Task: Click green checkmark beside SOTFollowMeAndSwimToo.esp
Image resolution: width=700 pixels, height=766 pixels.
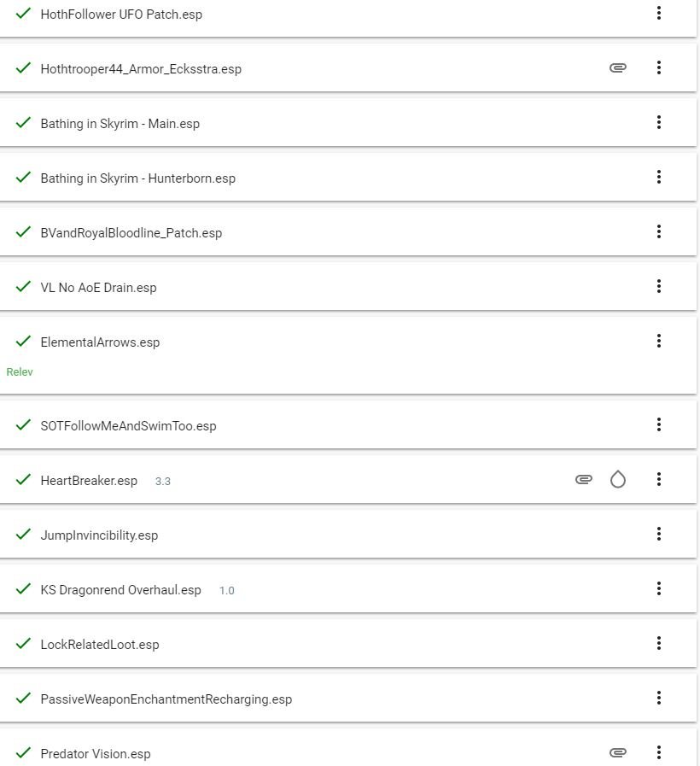Action: (x=23, y=425)
